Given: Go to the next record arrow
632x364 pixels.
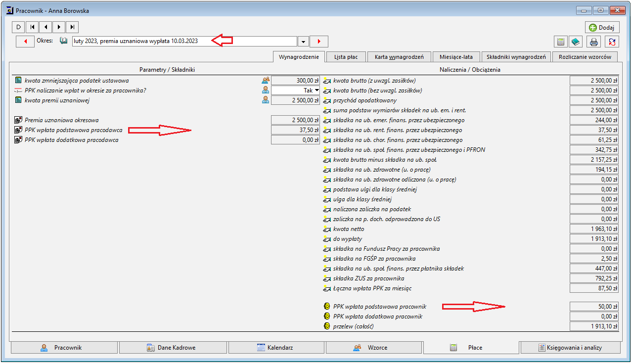Looking at the screenshot, I should click(x=58, y=27).
